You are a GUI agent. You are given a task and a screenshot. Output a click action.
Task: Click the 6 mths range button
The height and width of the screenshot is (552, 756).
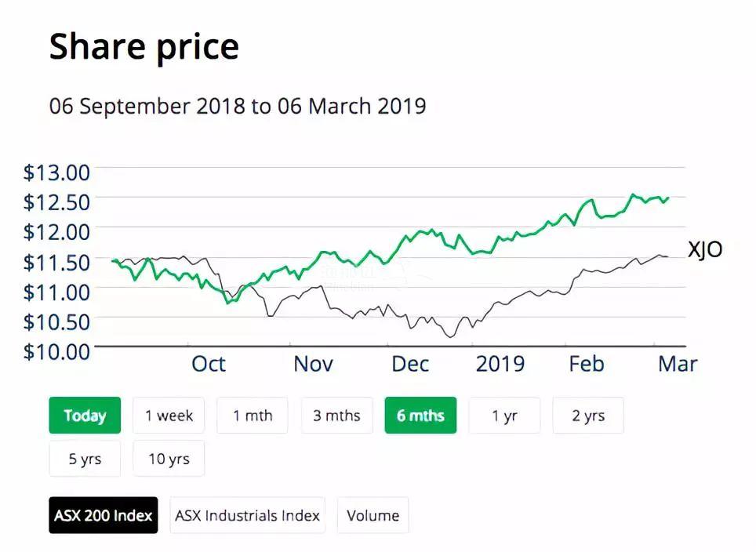(420, 416)
